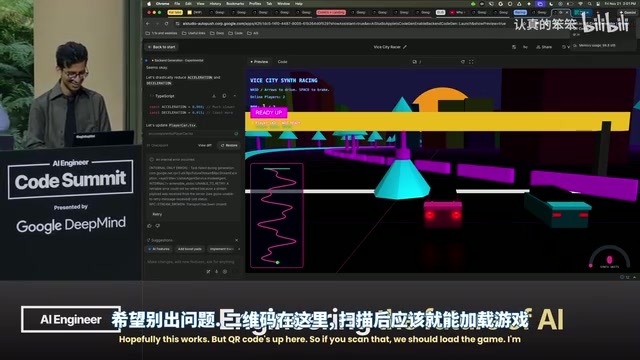
Task: Click the Wi-Fi icon in menu bar
Action: click(x=580, y=4)
